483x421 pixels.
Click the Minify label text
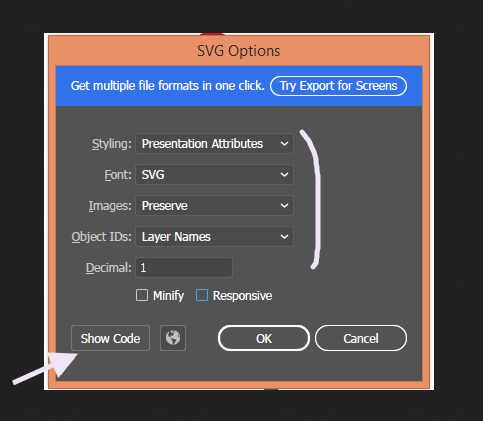pyautogui.click(x=168, y=296)
